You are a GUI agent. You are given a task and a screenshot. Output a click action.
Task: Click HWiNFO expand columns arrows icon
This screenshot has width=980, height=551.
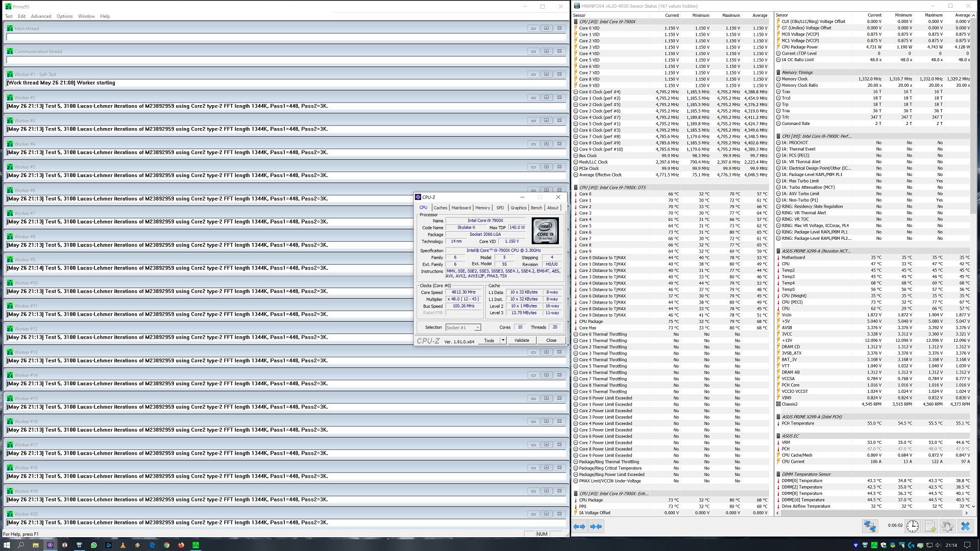tap(579, 527)
